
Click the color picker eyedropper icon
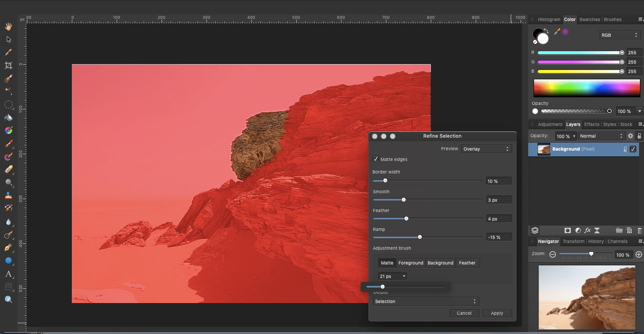click(x=557, y=31)
